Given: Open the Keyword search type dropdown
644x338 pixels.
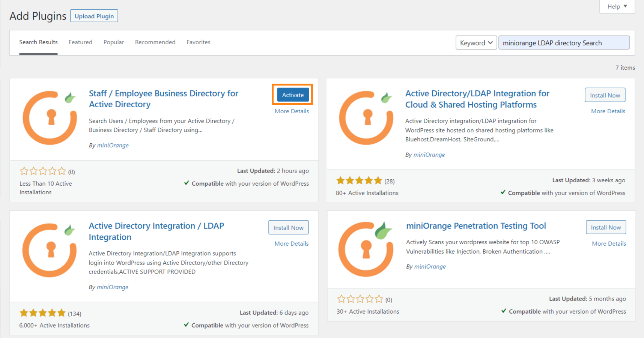Looking at the screenshot, I should click(476, 43).
